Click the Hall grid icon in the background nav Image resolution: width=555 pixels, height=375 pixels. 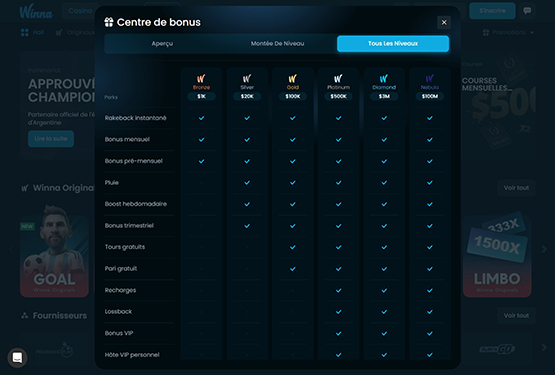coord(24,33)
